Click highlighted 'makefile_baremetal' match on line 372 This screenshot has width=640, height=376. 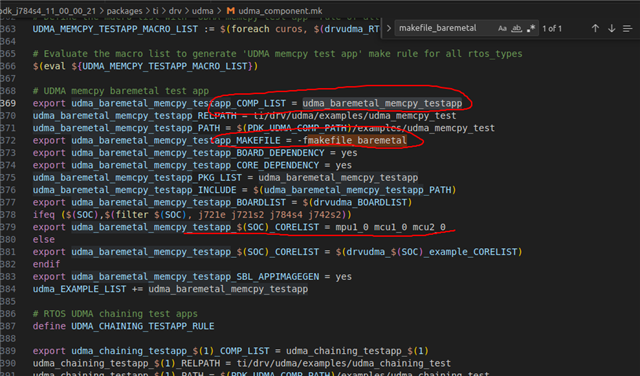pyautogui.click(x=357, y=140)
